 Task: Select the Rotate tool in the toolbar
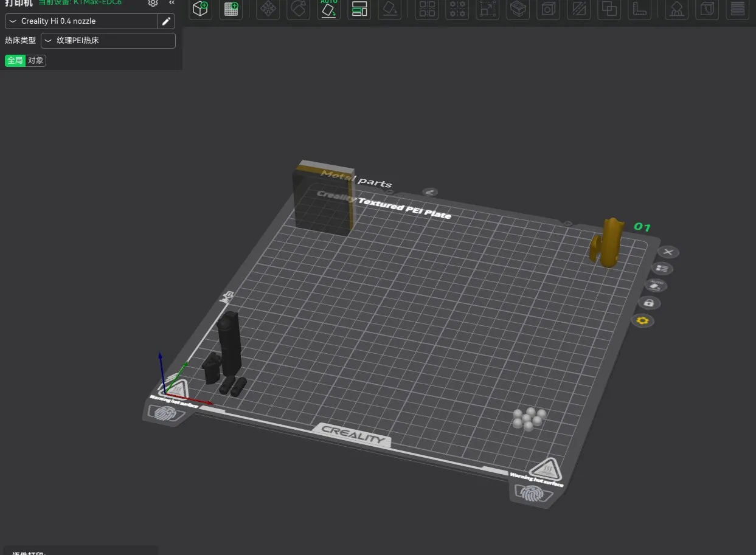point(298,9)
